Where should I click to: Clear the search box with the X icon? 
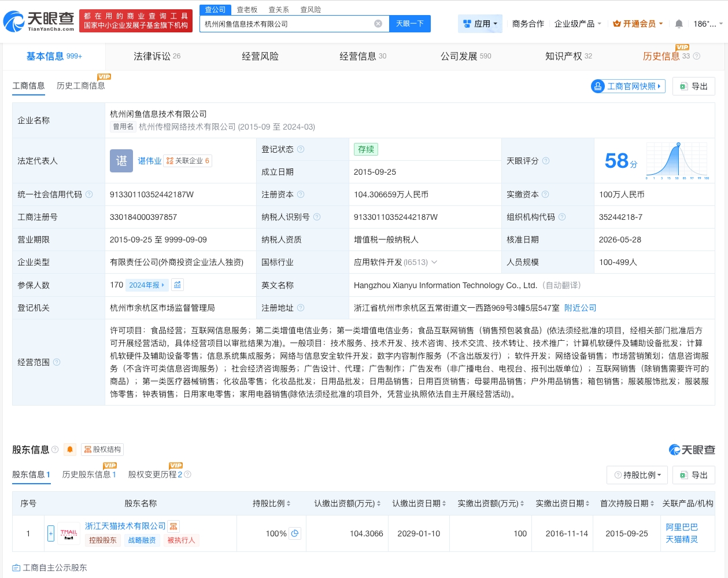point(378,24)
